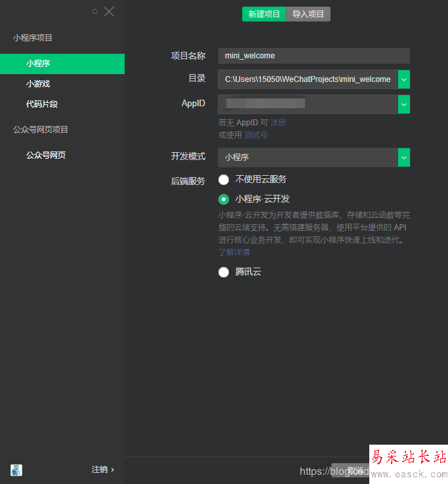This screenshot has height=484, width=448.
Task: Select the 不使用云服务 radio button
Action: [224, 180]
